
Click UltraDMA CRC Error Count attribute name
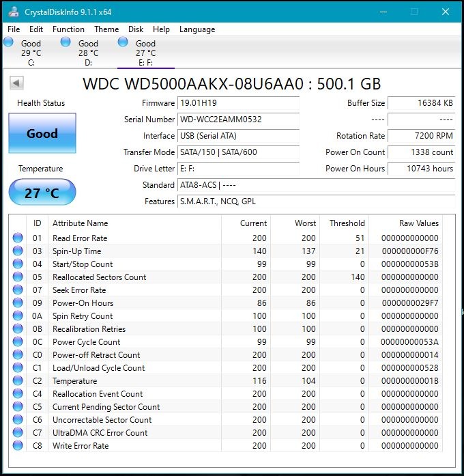click(x=100, y=432)
